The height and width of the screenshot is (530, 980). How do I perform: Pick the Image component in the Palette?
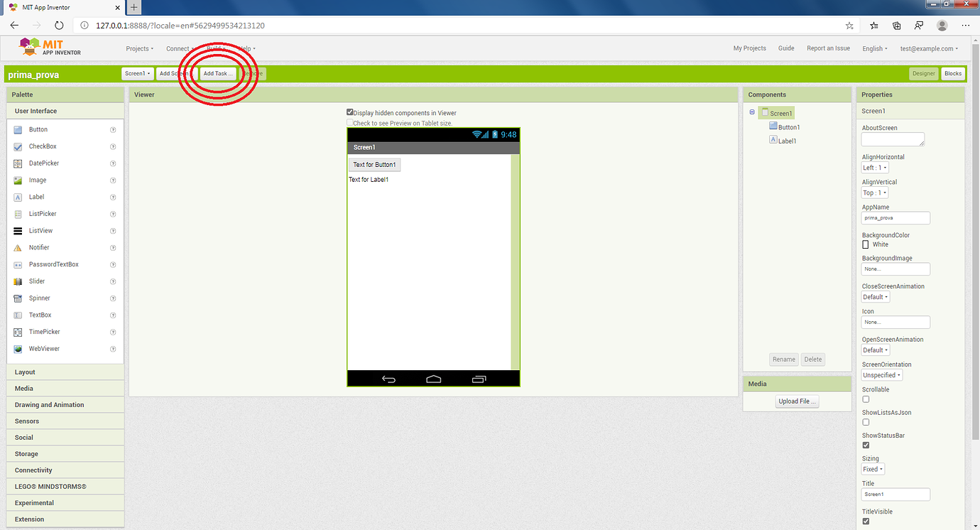[x=38, y=180]
